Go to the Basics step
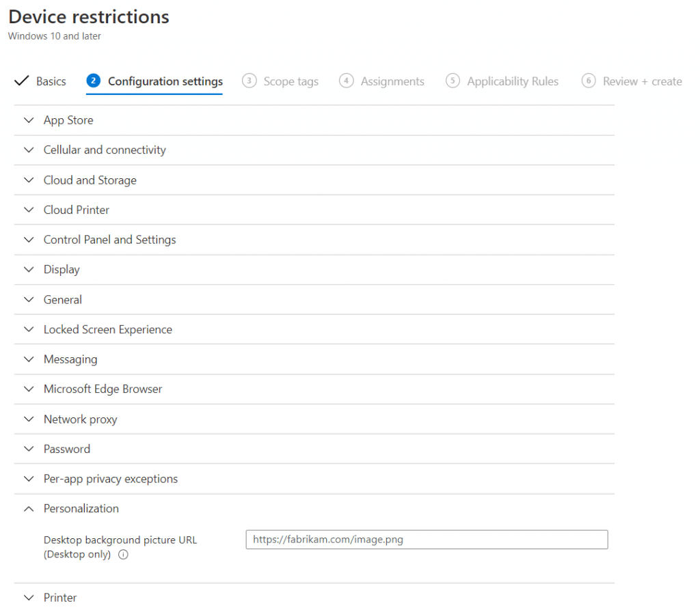 (51, 81)
